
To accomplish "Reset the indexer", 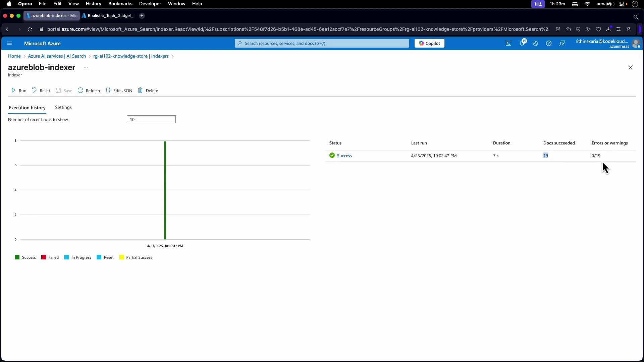I will tap(41, 90).
